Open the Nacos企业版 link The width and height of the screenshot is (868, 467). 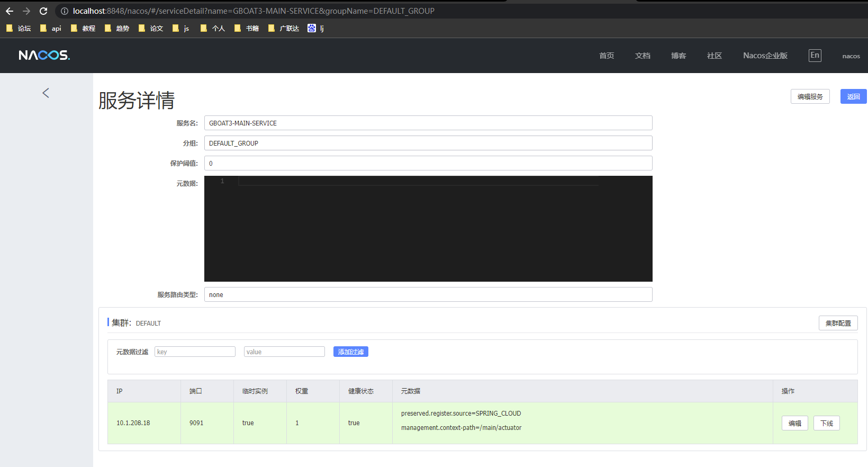pos(765,56)
